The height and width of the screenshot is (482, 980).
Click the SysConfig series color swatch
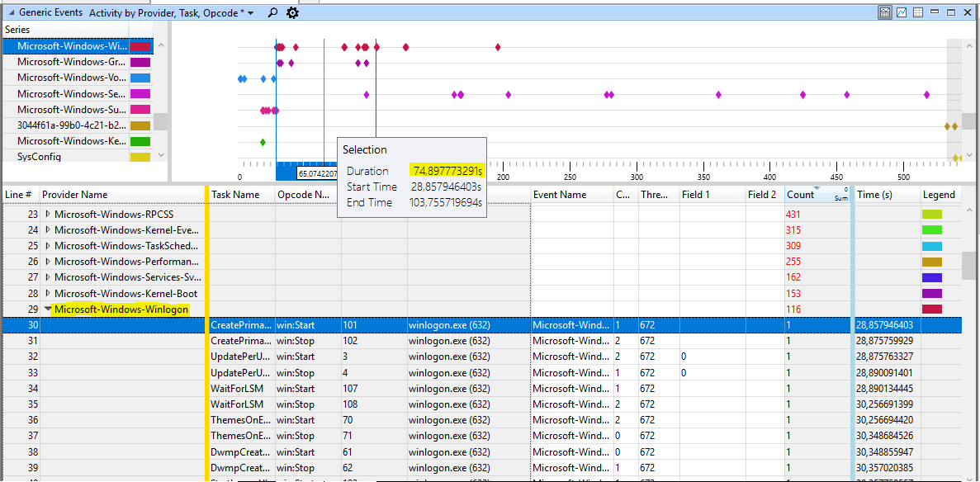[140, 157]
